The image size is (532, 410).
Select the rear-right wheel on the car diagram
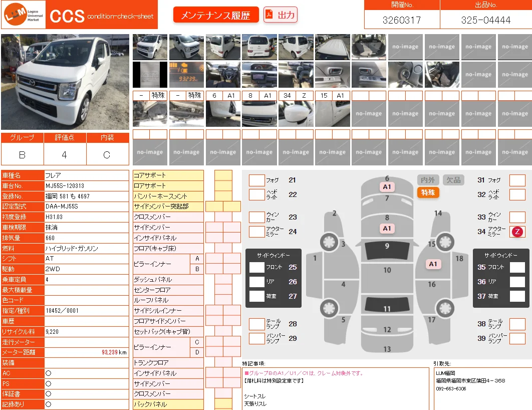point(445,308)
